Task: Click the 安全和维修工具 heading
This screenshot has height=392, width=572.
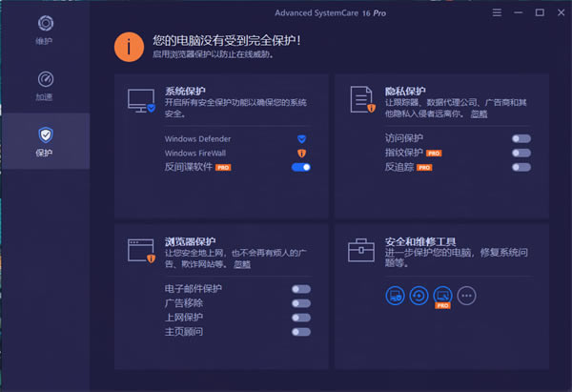Action: (x=420, y=241)
